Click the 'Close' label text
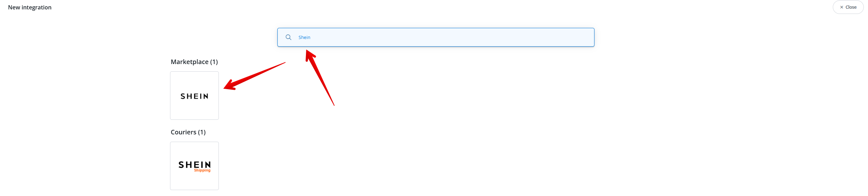The height and width of the screenshot is (196, 868). pos(851,7)
